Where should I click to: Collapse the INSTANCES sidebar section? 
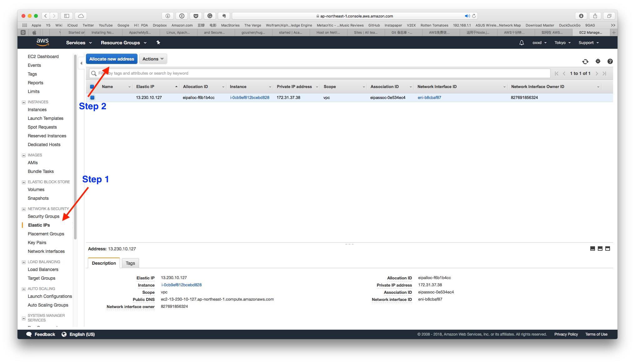(x=23, y=102)
